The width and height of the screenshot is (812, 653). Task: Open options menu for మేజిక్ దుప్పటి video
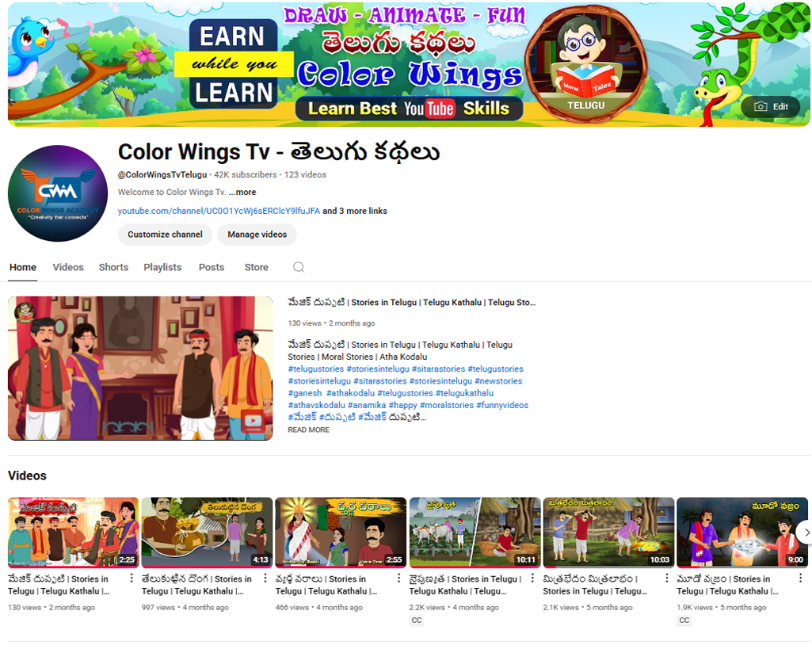pos(132,579)
